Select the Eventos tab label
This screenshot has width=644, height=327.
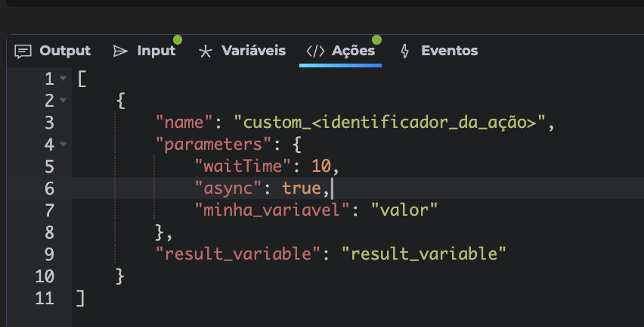(x=449, y=51)
